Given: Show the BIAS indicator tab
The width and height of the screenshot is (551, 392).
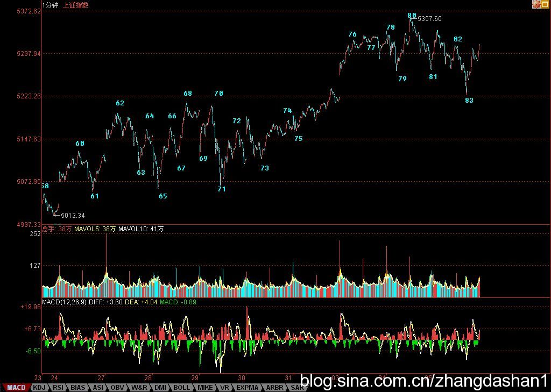Looking at the screenshot, I should point(78,387).
